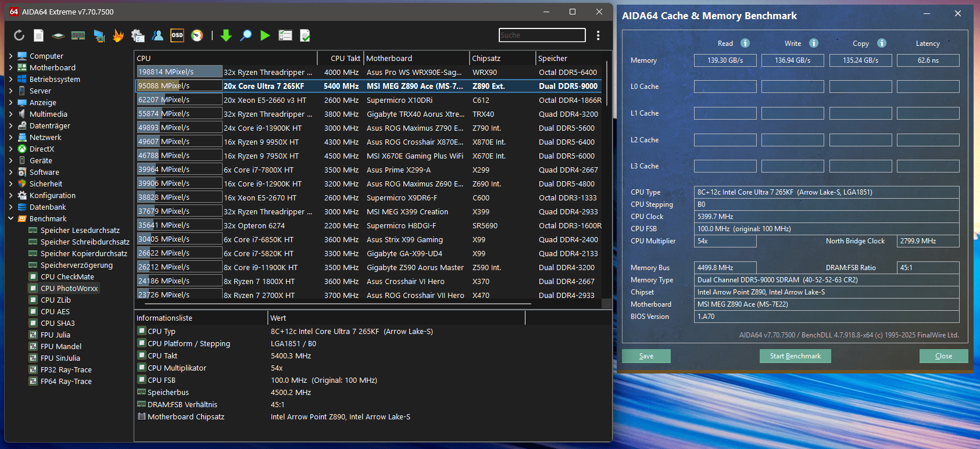Screen dimensions: 980x449
Task: Open the Report page icon in toolbar
Action: point(38,35)
